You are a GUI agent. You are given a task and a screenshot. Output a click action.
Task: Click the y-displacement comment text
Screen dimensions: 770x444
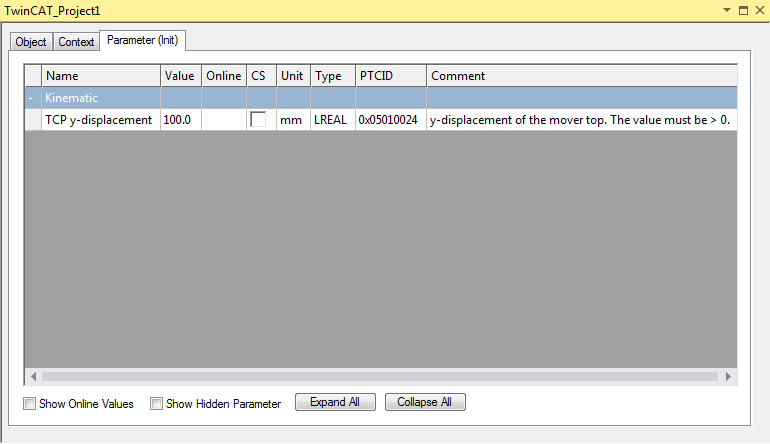coord(579,120)
